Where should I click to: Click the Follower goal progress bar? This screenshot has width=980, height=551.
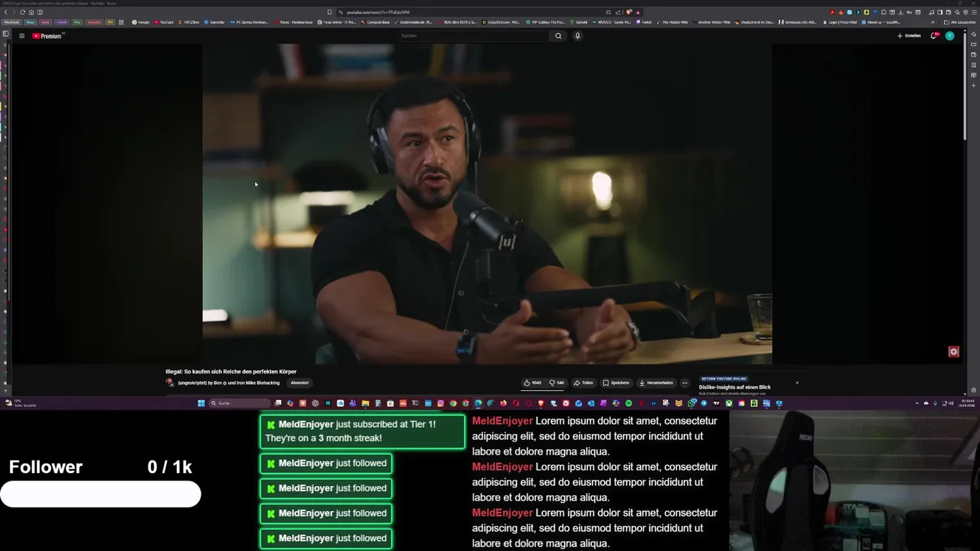point(100,494)
